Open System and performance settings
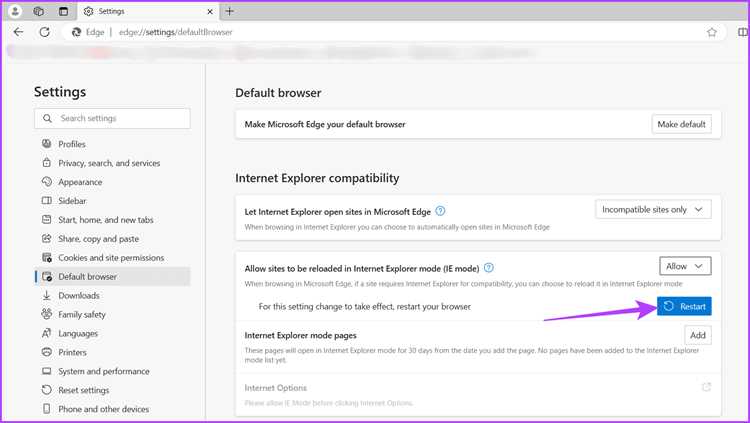The width and height of the screenshot is (750, 423). (x=112, y=371)
